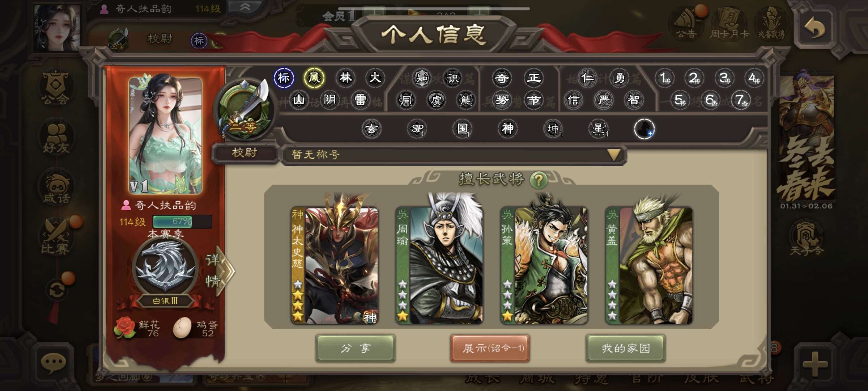Click the 分享 share button
Viewport: 868px width, 391px height.
pos(356,348)
